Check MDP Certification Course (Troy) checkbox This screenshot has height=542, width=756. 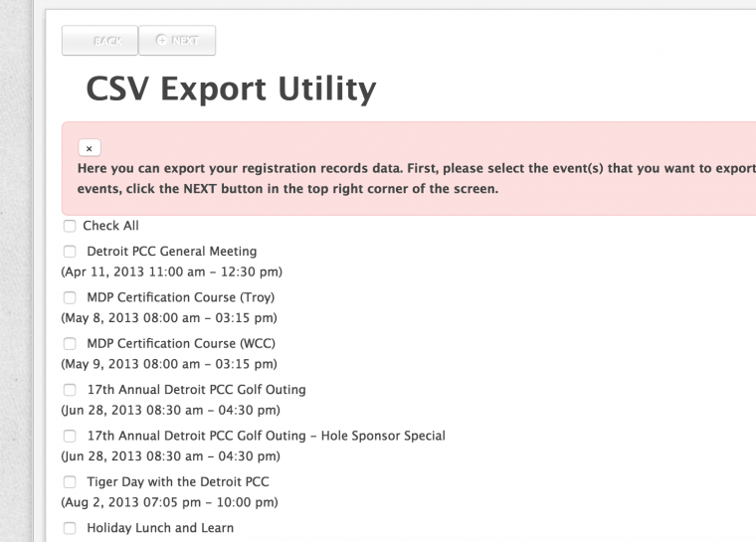pos(70,297)
